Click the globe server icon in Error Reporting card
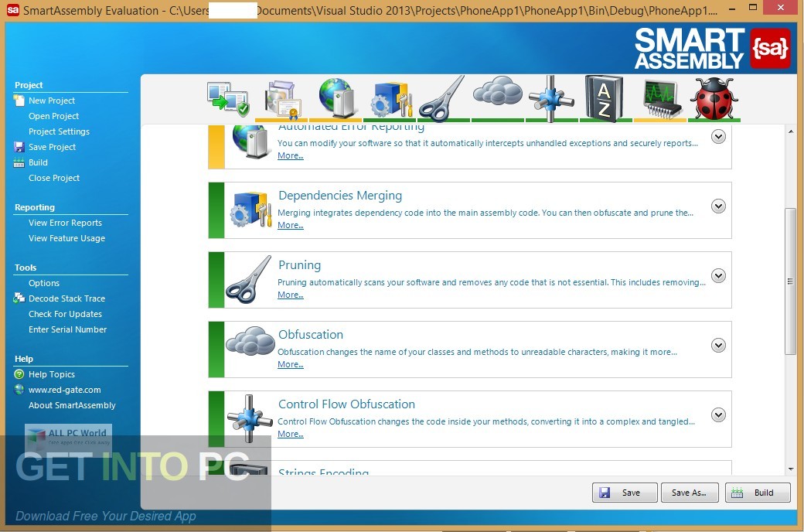804x532 pixels. [x=249, y=141]
